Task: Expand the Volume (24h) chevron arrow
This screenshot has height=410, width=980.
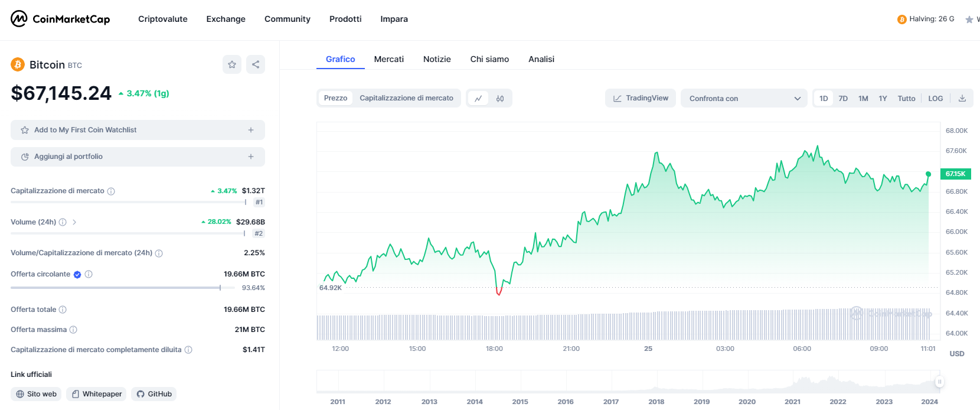Action: coord(74,222)
